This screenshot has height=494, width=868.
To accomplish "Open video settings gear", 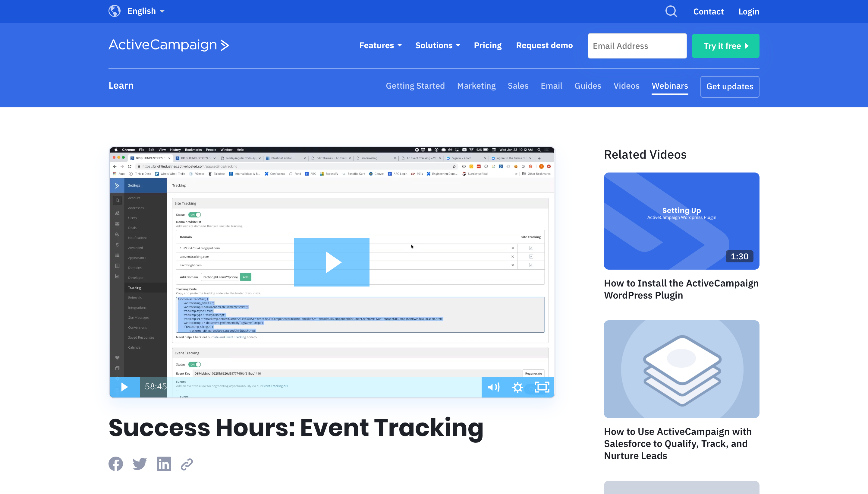I will pos(518,387).
